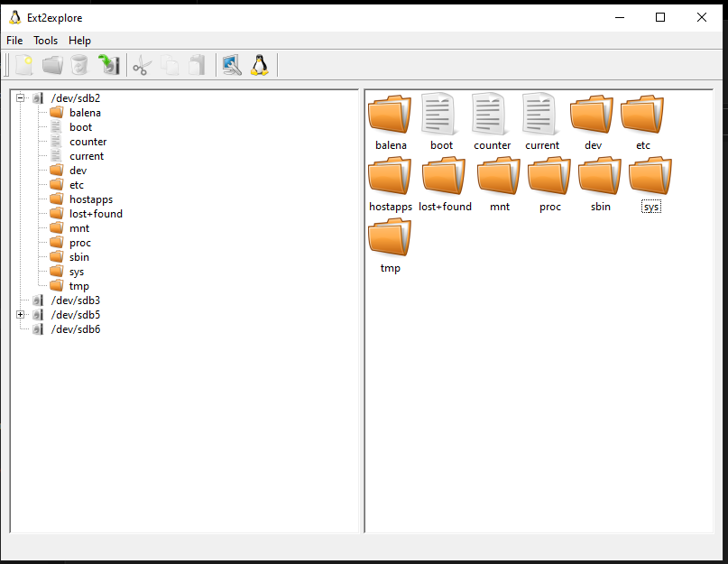Collapse the /dev/sdb2 tree node

[x=20, y=98]
